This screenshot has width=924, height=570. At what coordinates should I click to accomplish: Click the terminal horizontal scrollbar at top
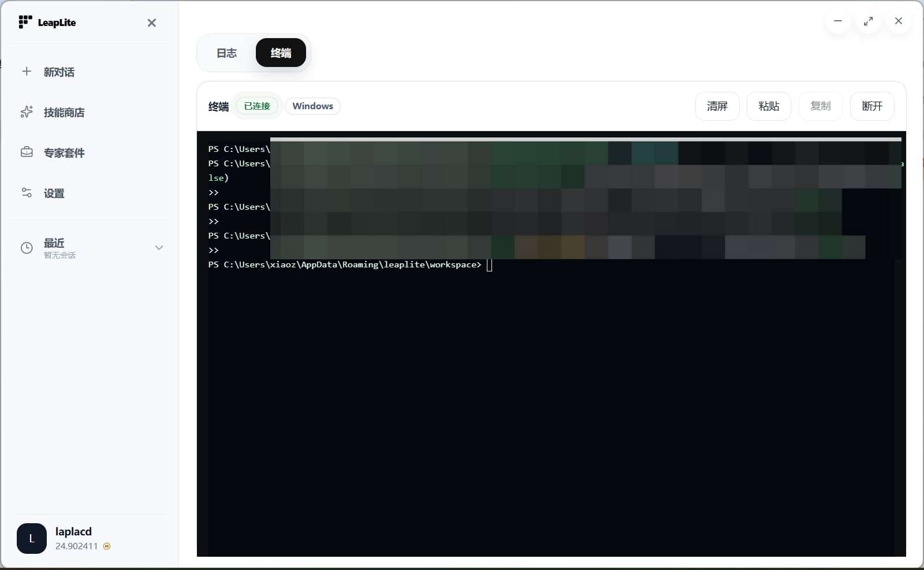click(586, 139)
